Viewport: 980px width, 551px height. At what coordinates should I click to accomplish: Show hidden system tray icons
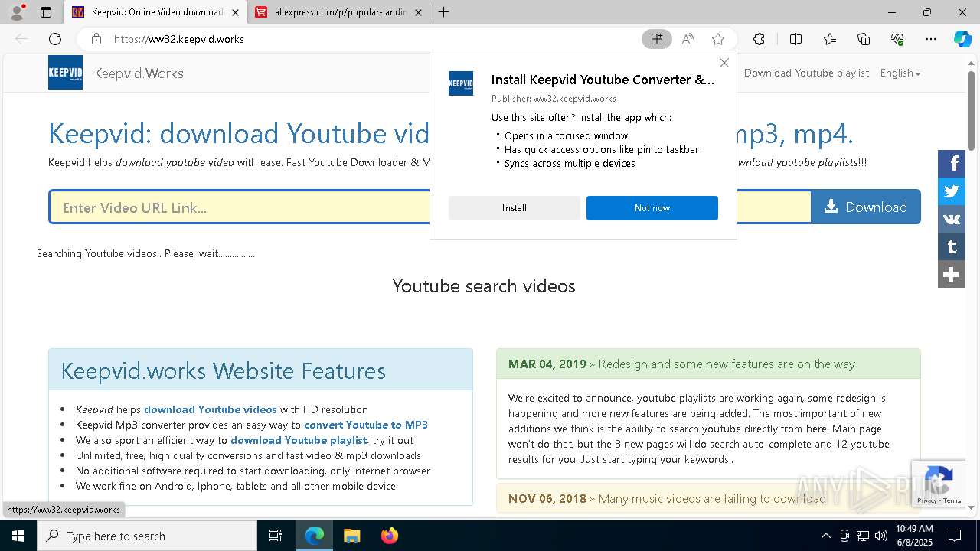pos(825,536)
